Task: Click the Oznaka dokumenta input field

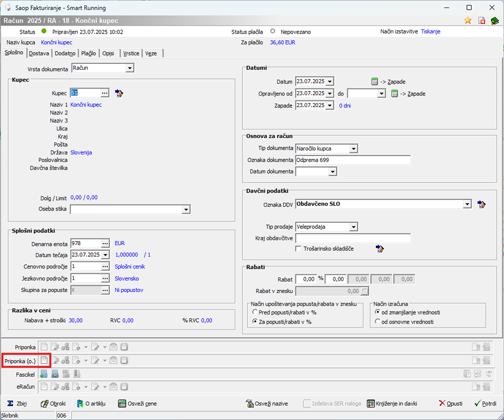Action: (353, 160)
